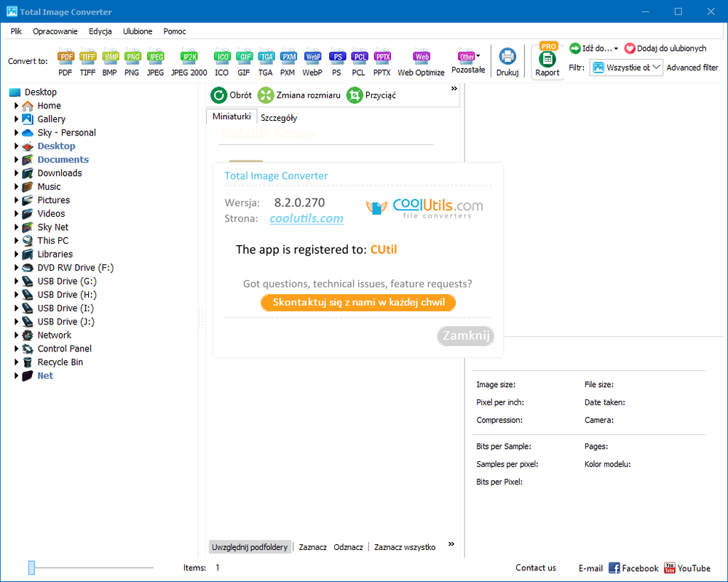Image resolution: width=728 pixels, height=582 pixels.
Task: Open the PRO Raport tool
Action: pyautogui.click(x=547, y=61)
